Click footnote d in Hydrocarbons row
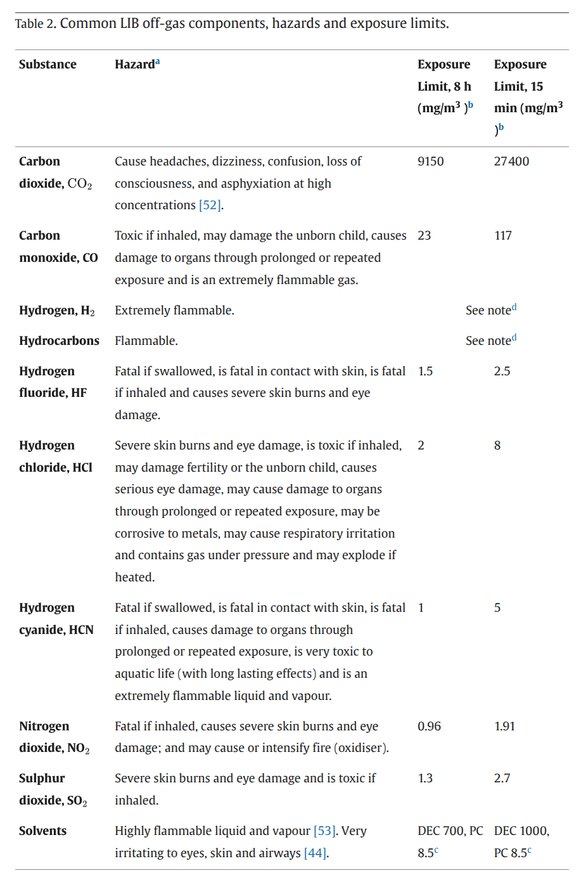Screen dimensions: 588x880 point(514,338)
